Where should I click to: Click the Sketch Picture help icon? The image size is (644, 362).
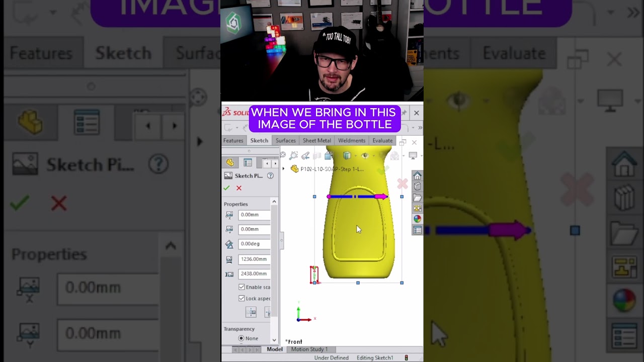[270, 175]
